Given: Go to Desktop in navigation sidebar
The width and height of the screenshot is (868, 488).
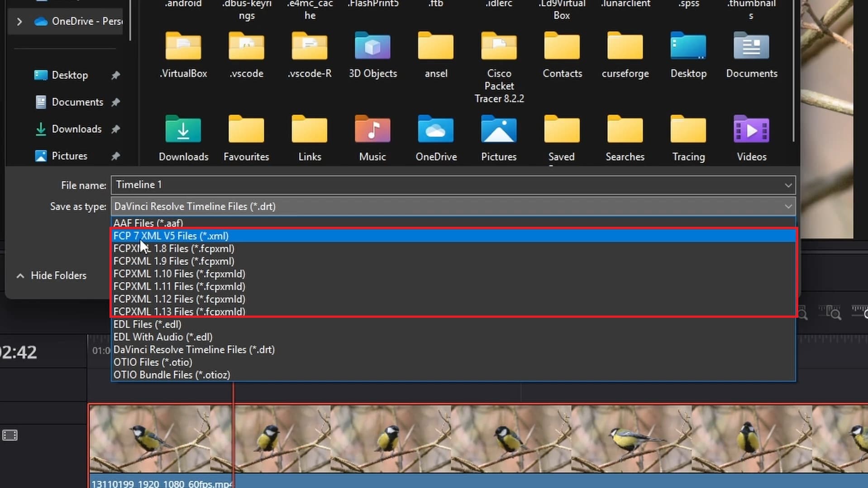Looking at the screenshot, I should [69, 75].
